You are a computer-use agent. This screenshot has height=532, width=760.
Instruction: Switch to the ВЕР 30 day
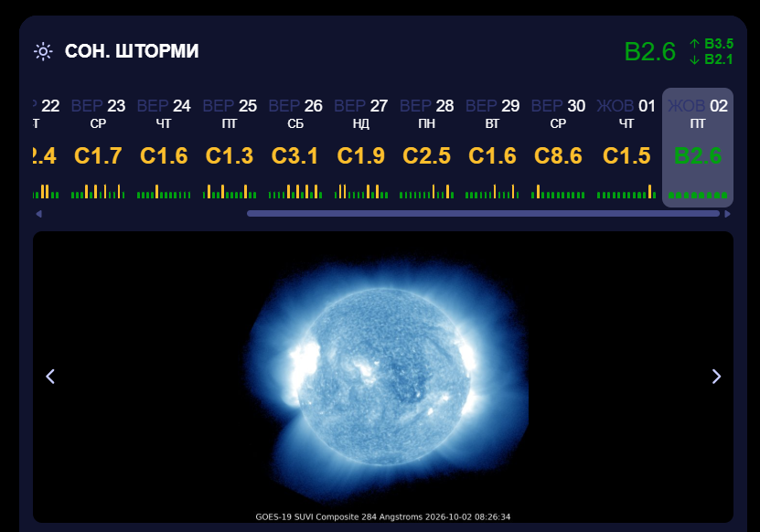tap(558, 147)
